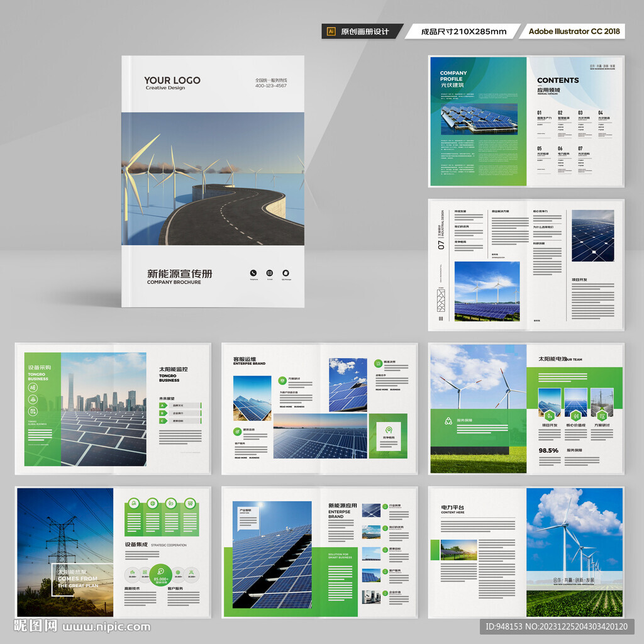Click the 成品尺寸210X285mm label
Viewport: 644px width, 644px height.
click(x=464, y=31)
